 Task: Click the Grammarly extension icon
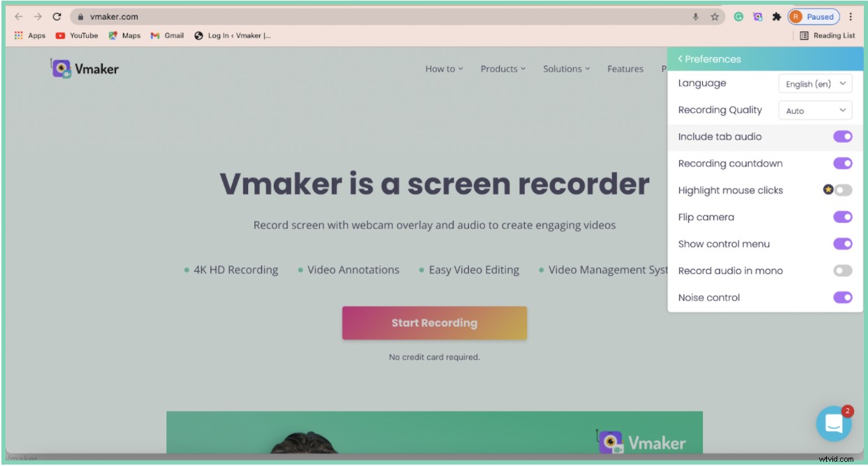(x=739, y=16)
